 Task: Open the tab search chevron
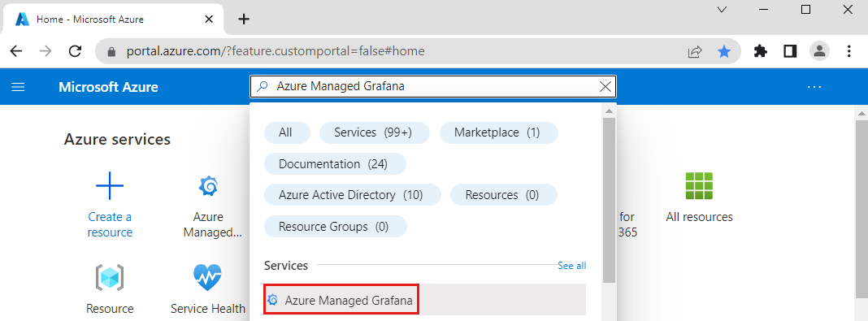pos(722,10)
